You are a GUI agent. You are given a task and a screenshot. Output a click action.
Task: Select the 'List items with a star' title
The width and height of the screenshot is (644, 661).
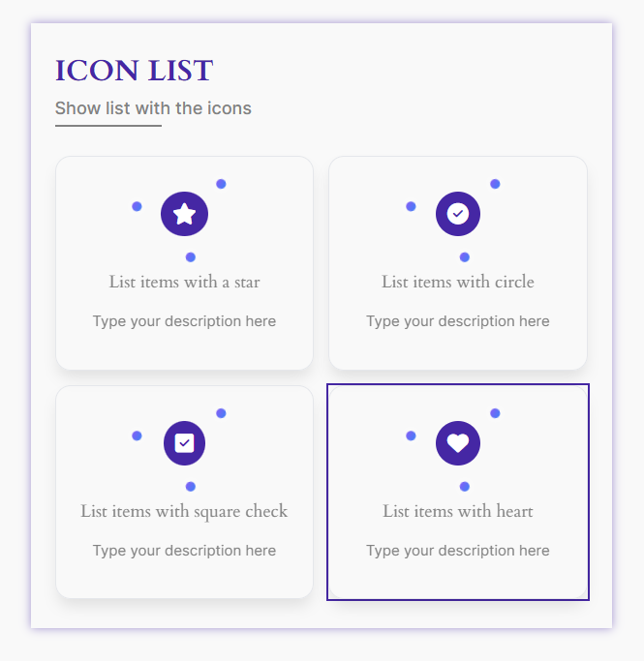(184, 282)
